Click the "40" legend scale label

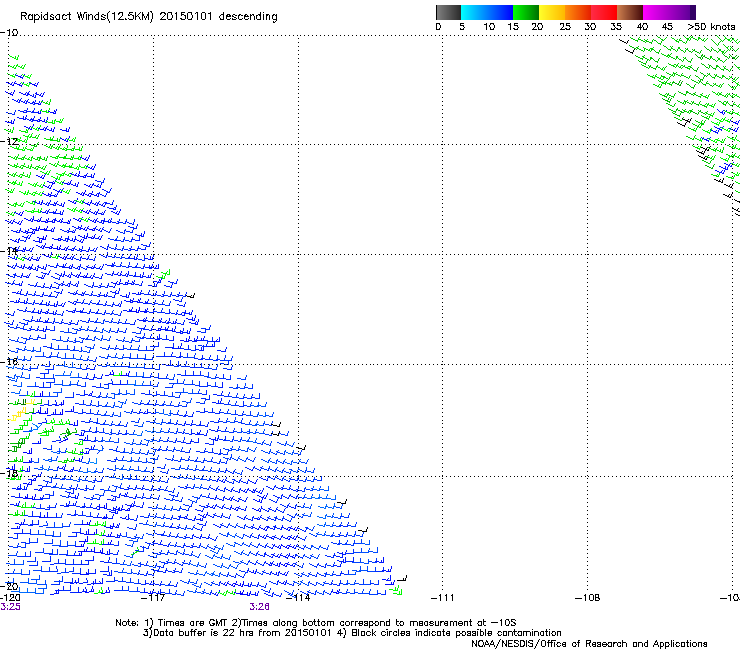pos(642,27)
